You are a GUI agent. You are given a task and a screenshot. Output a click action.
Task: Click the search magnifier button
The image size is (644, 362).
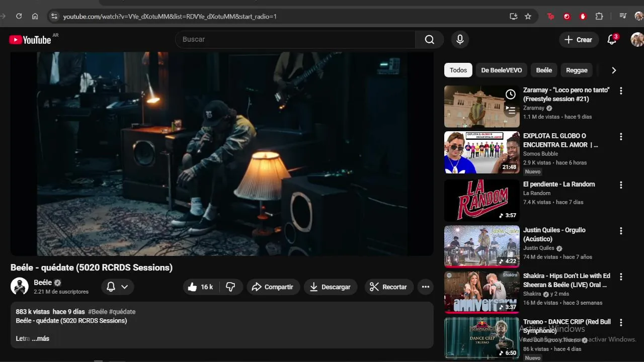coord(429,40)
